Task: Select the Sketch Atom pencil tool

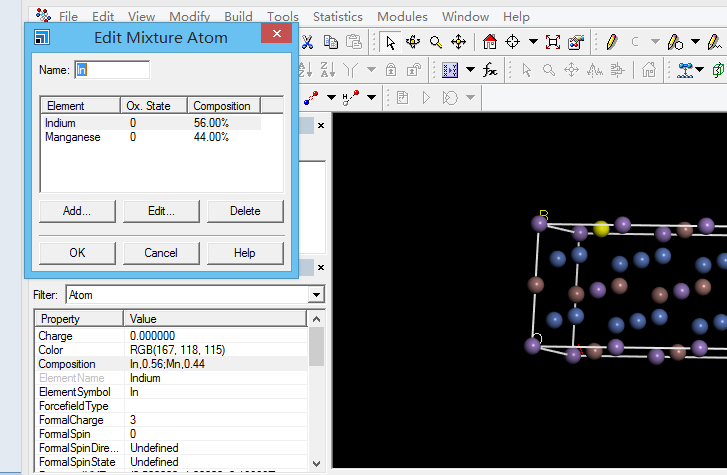Action: point(610,42)
